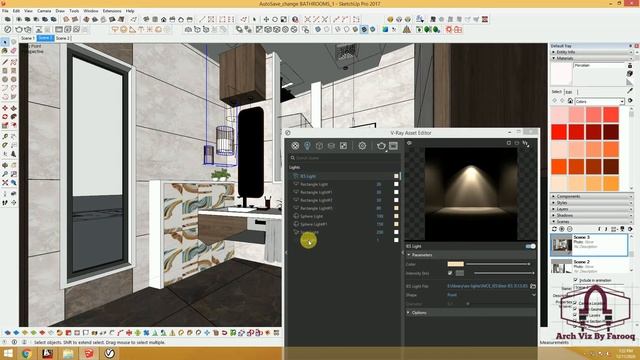Screen dimensions: 640x360
Task: Select Rectangle Light#2 in Lights list
Action: pos(345,200)
